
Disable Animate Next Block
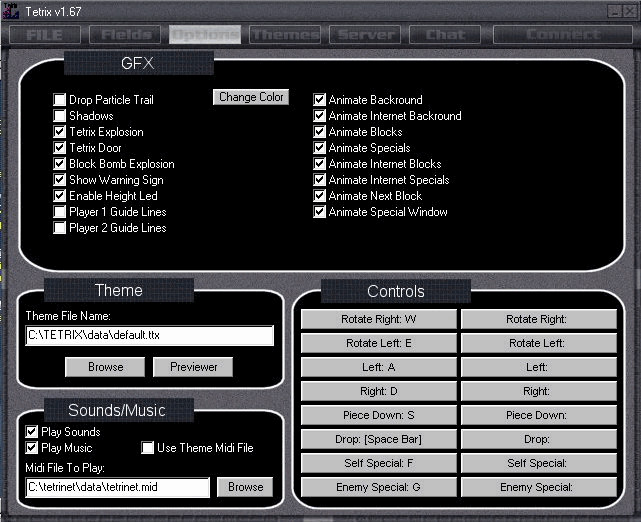319,195
